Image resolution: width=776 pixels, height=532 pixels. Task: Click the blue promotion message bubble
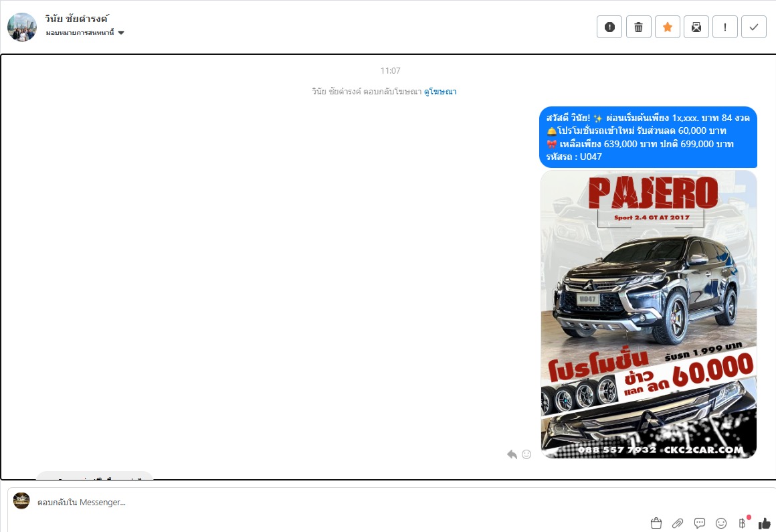pos(648,137)
